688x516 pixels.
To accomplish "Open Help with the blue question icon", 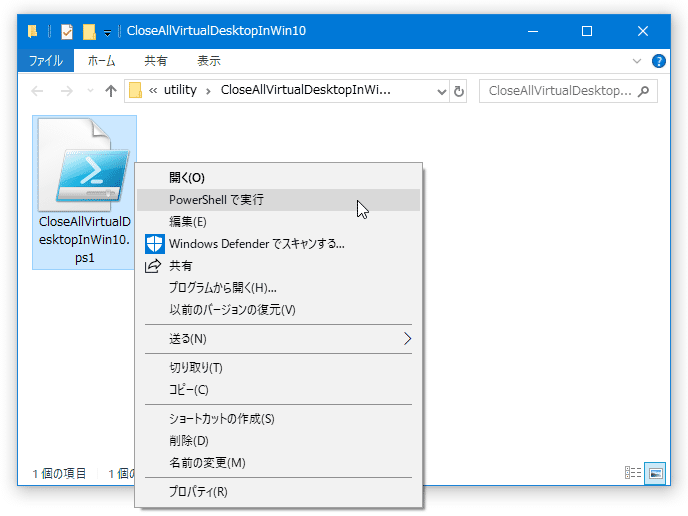I will pos(658,61).
